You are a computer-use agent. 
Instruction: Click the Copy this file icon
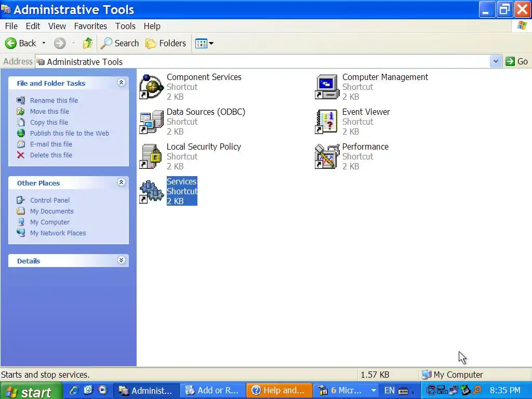click(21, 122)
